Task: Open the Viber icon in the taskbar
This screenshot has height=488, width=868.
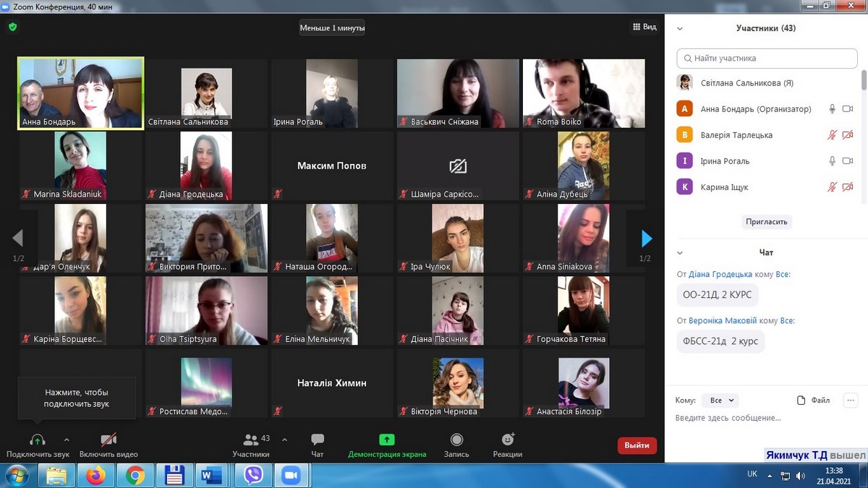Action: 253,475
